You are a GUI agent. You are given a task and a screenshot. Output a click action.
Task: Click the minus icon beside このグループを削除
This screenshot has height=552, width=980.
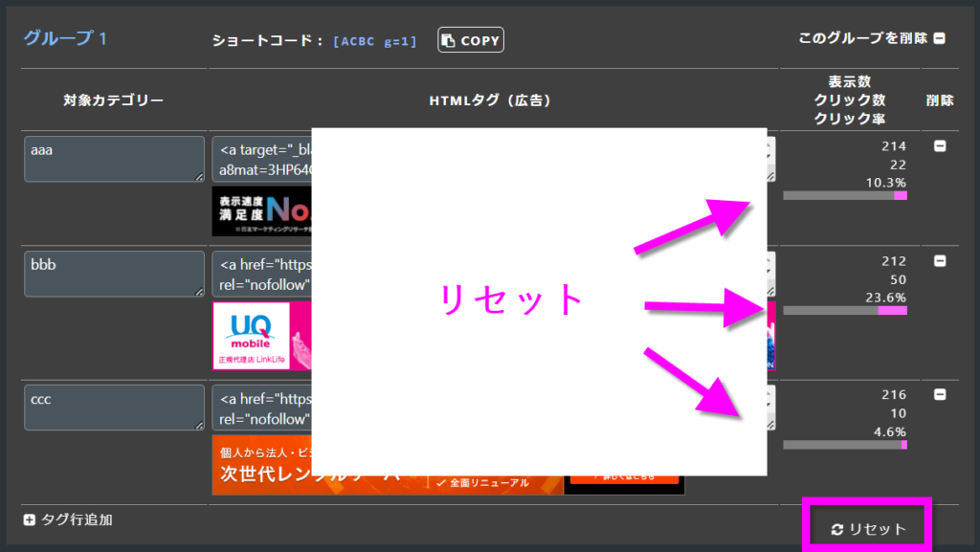pos(940,39)
